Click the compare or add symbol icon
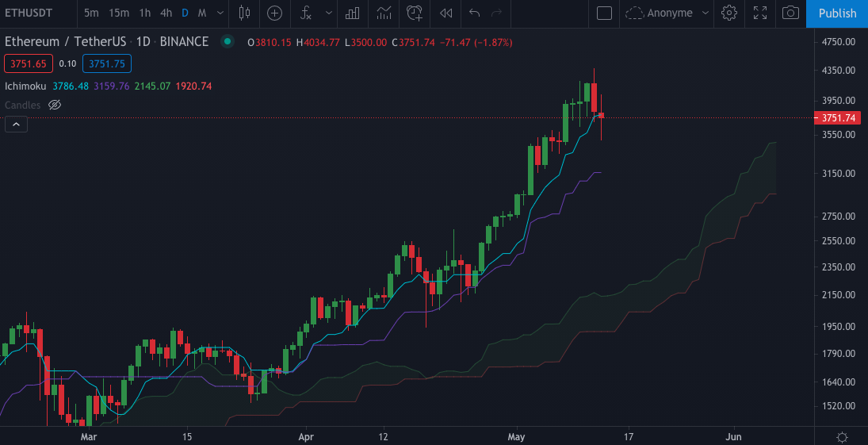The height and width of the screenshot is (445, 868). click(x=274, y=13)
